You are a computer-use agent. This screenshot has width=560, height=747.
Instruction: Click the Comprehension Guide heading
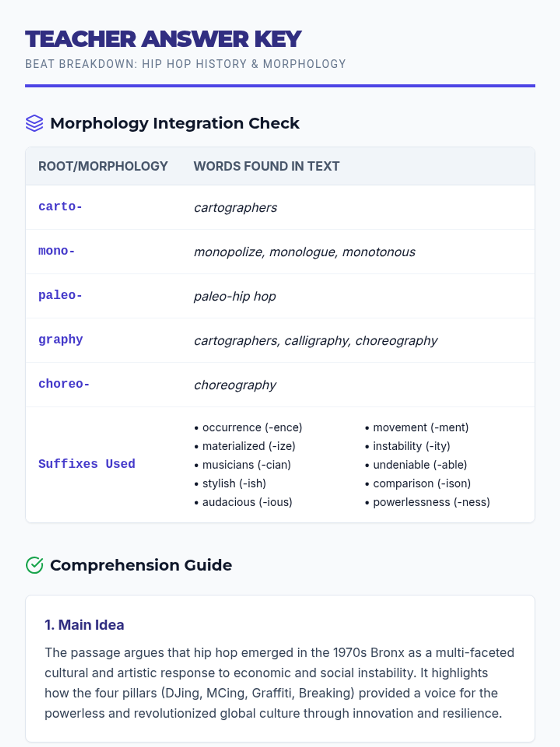141,565
